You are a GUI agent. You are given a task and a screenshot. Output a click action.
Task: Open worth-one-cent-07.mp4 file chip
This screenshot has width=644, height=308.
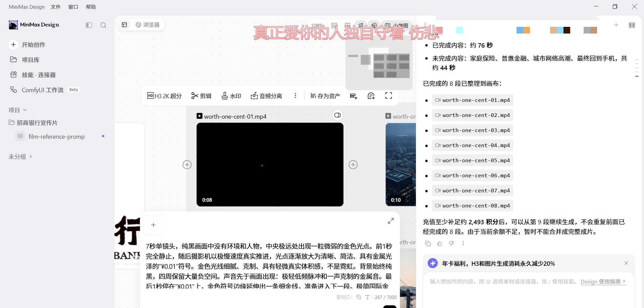click(473, 191)
